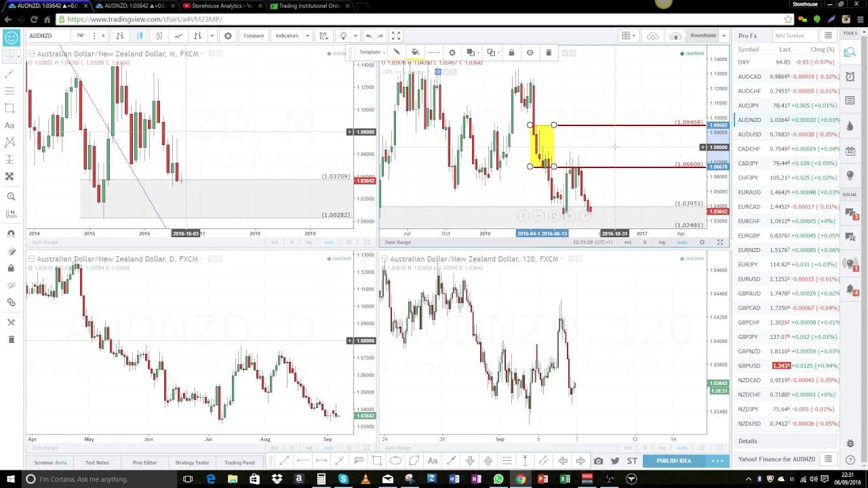Viewport: 868px width, 488px height.
Task: Click the AUDNZD symbol input field
Action: click(47, 35)
